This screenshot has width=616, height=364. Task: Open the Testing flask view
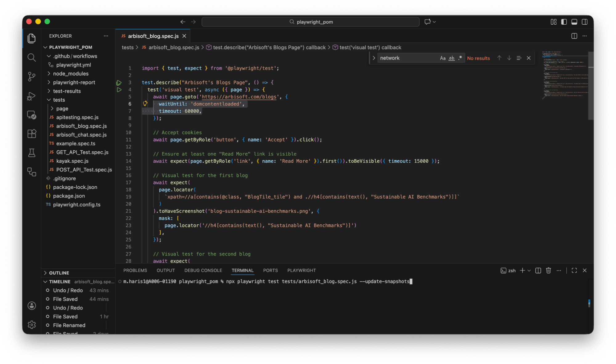[x=31, y=153]
